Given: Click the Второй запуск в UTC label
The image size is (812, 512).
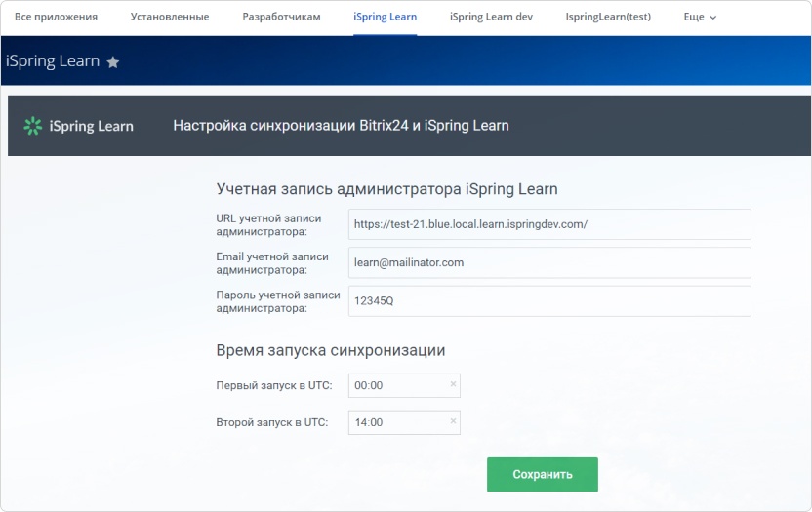Looking at the screenshot, I should point(272,422).
